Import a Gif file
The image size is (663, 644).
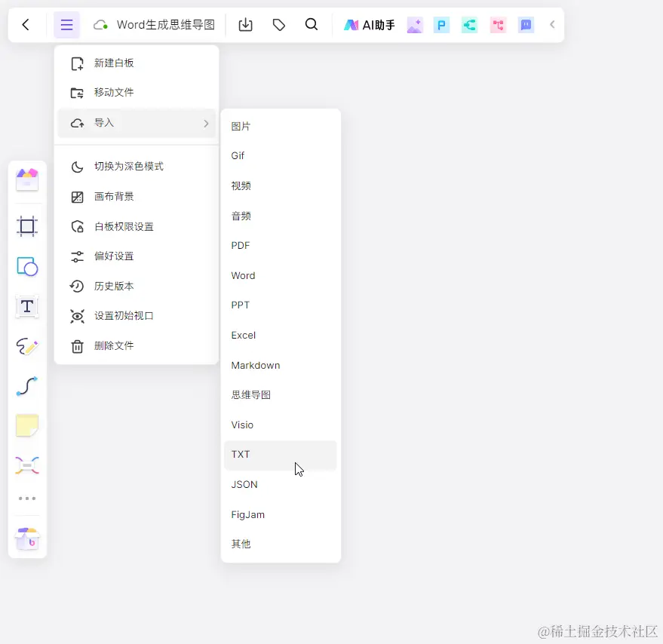coord(281,156)
